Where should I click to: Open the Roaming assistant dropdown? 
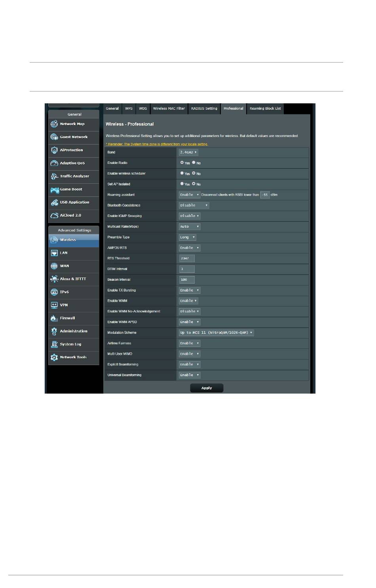coord(189,195)
